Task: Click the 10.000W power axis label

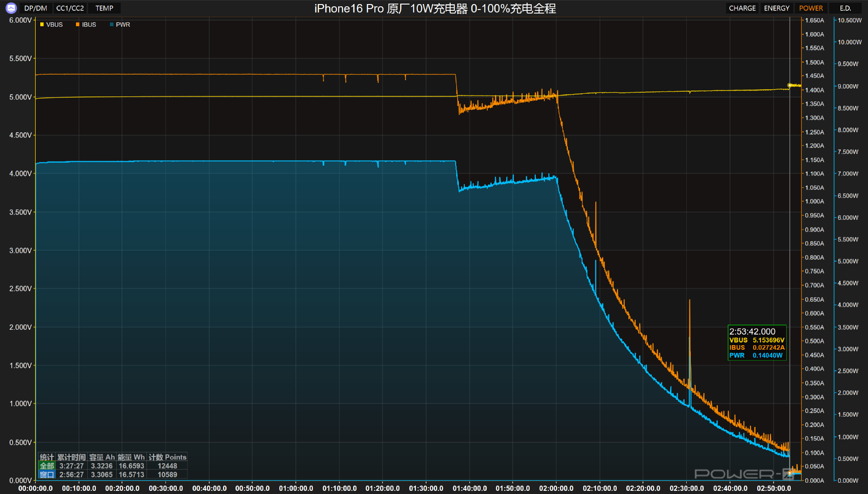Action: 850,42
